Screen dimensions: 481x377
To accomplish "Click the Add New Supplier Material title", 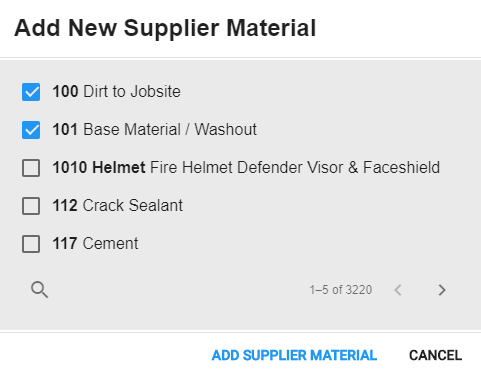I will coord(165,28).
